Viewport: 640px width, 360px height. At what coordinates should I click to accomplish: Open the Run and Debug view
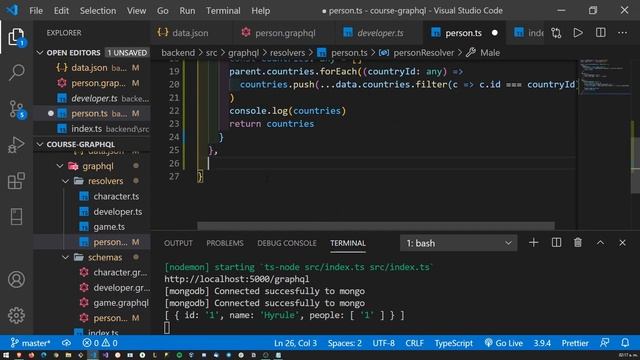pos(16,145)
